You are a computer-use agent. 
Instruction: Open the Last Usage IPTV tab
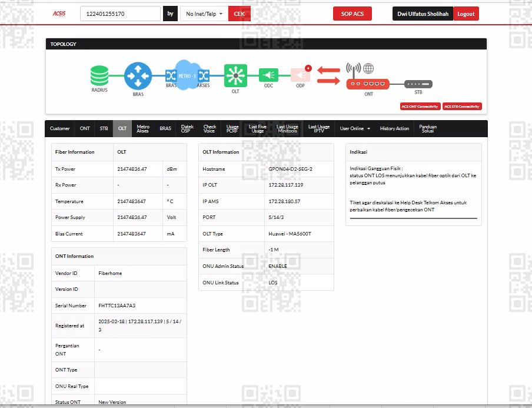click(319, 129)
